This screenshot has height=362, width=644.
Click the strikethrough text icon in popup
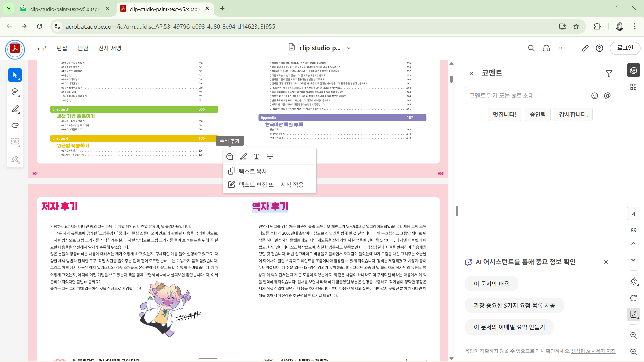pyautogui.click(x=270, y=156)
